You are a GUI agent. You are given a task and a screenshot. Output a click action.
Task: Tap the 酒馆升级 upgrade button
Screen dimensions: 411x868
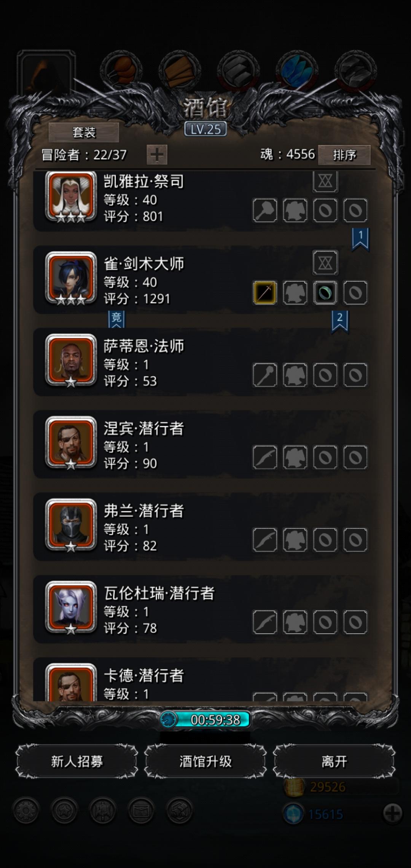coord(205,761)
